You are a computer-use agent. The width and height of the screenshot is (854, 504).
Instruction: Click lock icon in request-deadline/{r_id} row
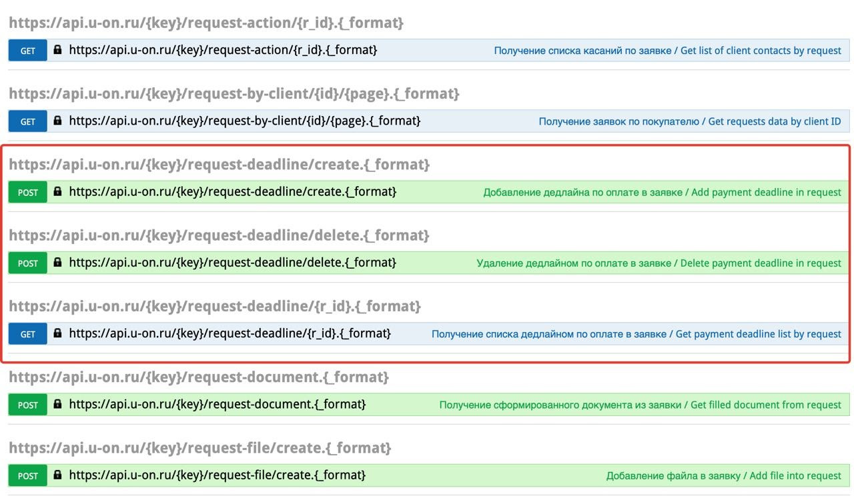coord(57,333)
